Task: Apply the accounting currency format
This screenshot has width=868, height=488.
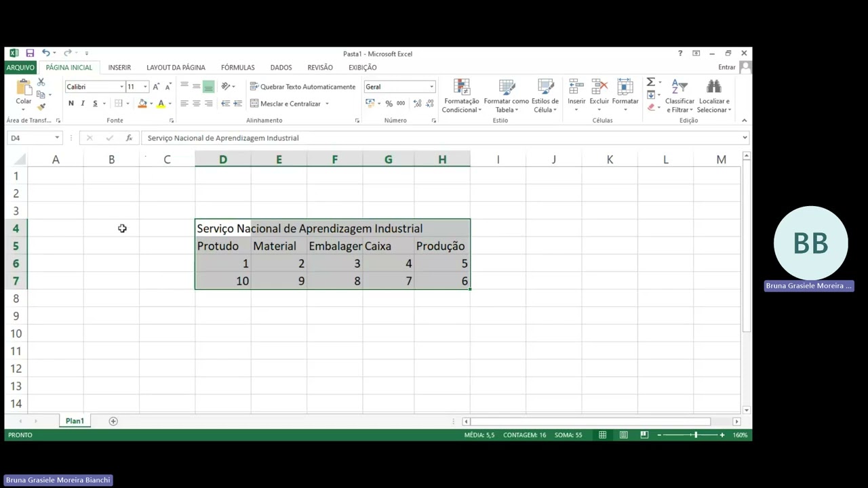Action: (x=370, y=103)
